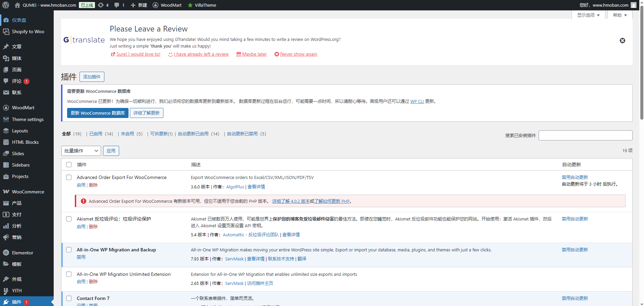Image resolution: width=644 pixels, height=306 pixels.
Task: Check the Advanced Order Export plugin checkbox
Action: pyautogui.click(x=69, y=177)
